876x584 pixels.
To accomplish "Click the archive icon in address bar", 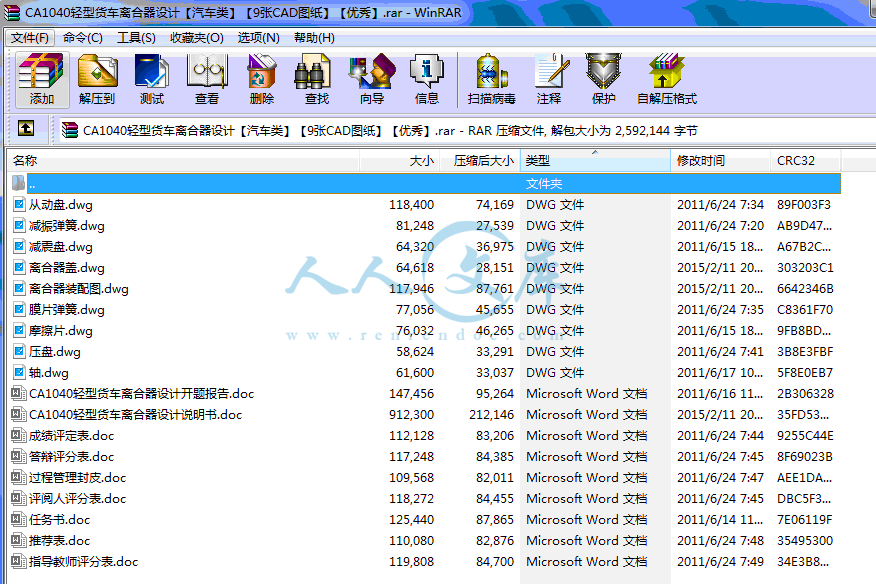I will coord(70,130).
